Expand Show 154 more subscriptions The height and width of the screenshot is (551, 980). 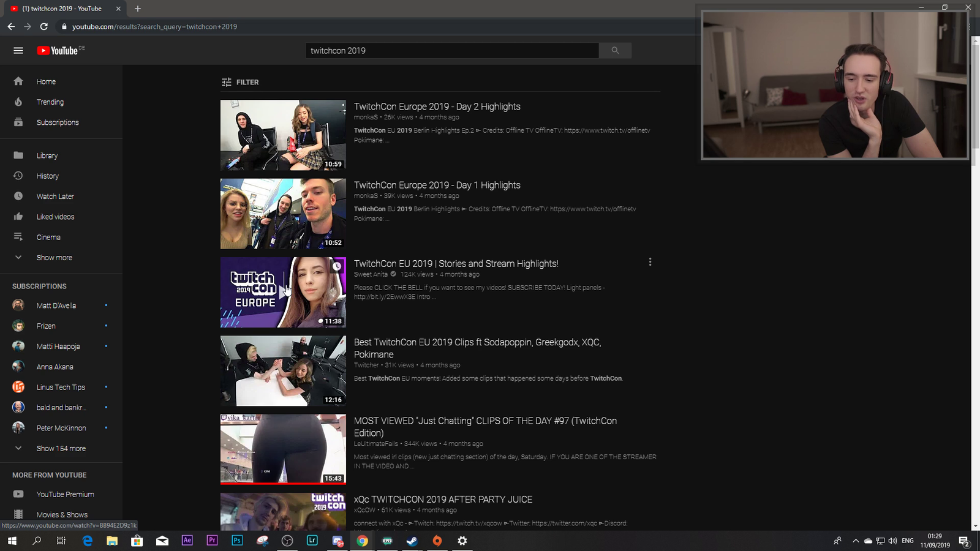tap(61, 449)
